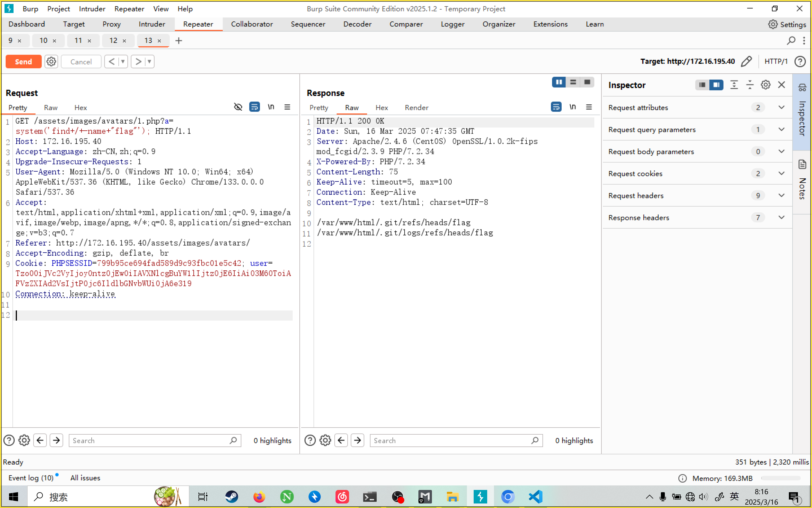Go to next match in Response search
The image size is (812, 508).
click(x=358, y=440)
